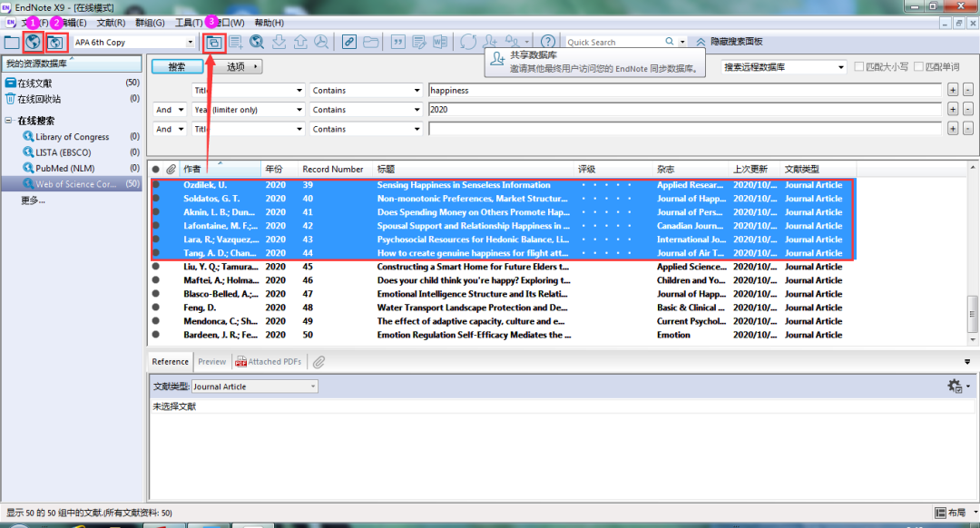Click the Quick Search input box
The image size is (980, 528).
[613, 42]
